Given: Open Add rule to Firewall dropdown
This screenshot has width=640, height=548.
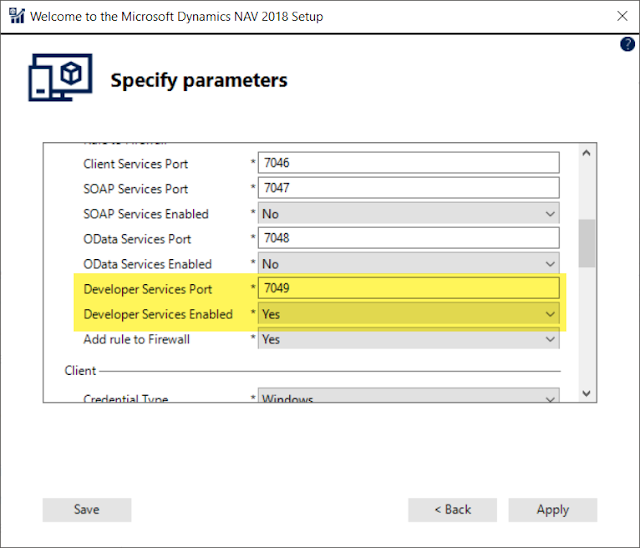Looking at the screenshot, I should tap(409, 339).
